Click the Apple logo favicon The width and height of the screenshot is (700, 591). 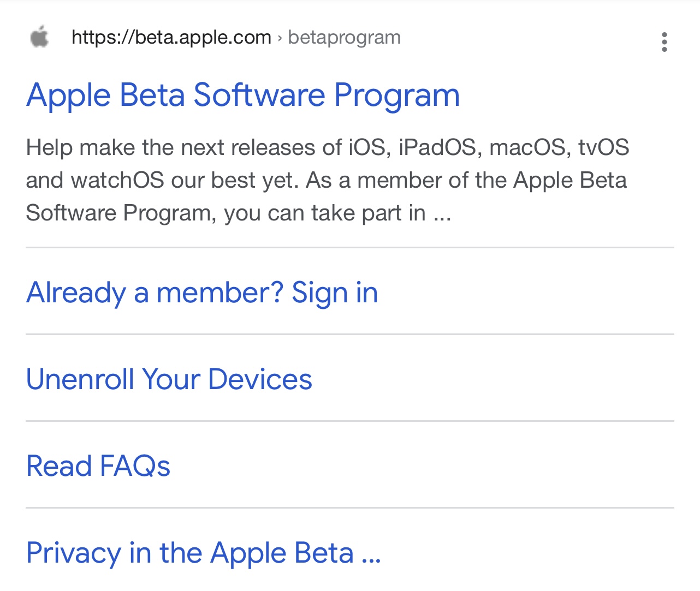tap(39, 38)
